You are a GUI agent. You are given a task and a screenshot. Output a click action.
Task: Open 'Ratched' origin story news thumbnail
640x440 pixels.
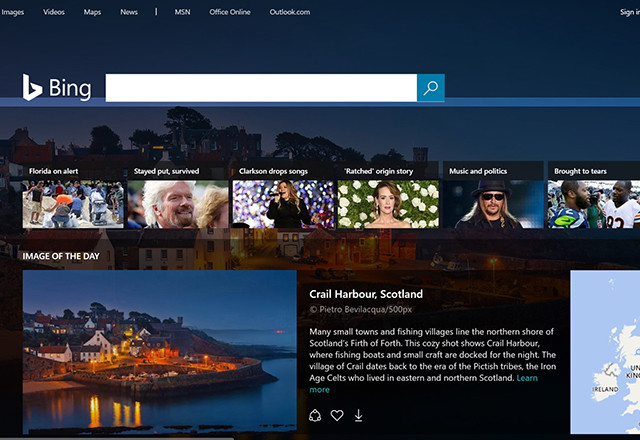tap(388, 204)
